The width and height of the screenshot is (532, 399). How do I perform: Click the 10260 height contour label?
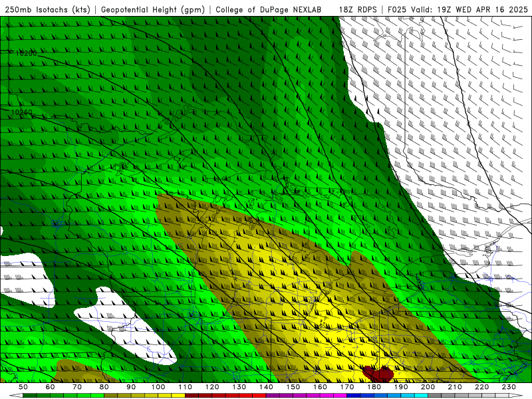(22, 112)
